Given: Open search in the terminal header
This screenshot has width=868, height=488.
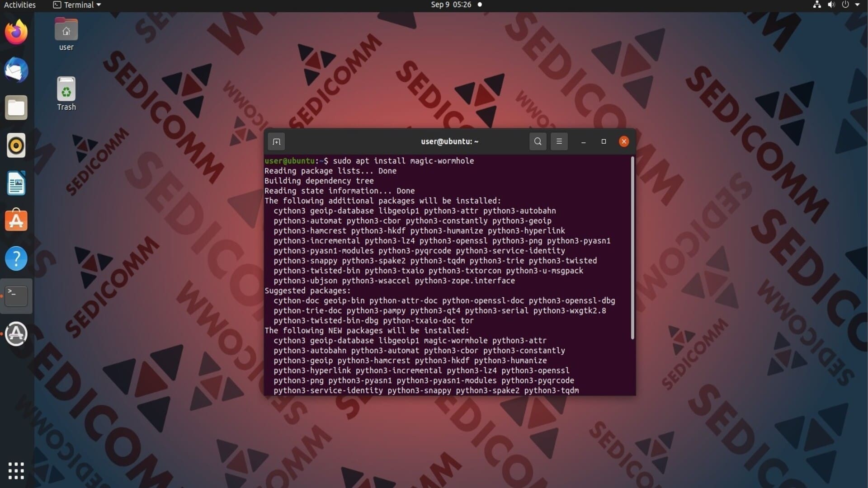Looking at the screenshot, I should (x=538, y=141).
